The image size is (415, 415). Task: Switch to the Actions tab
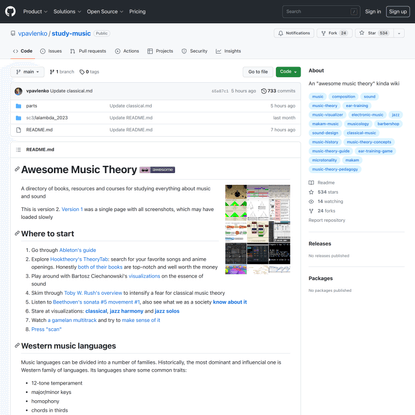(x=127, y=51)
